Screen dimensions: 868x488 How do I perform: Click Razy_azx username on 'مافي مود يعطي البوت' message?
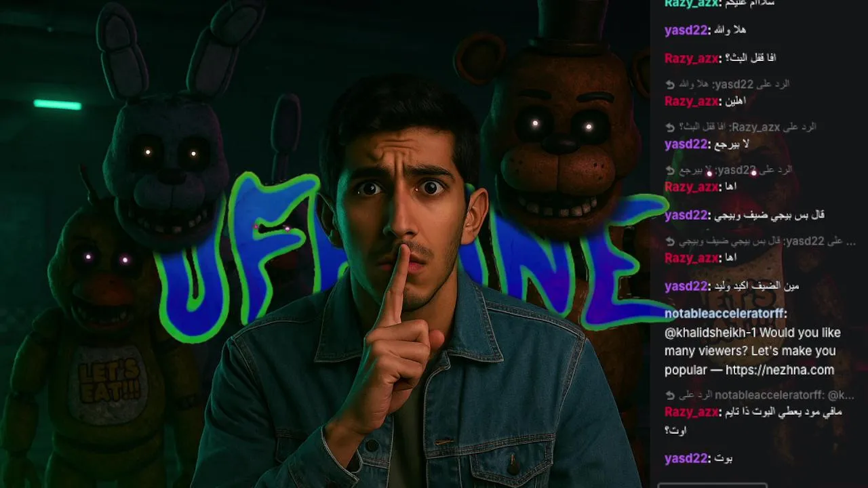pos(692,412)
